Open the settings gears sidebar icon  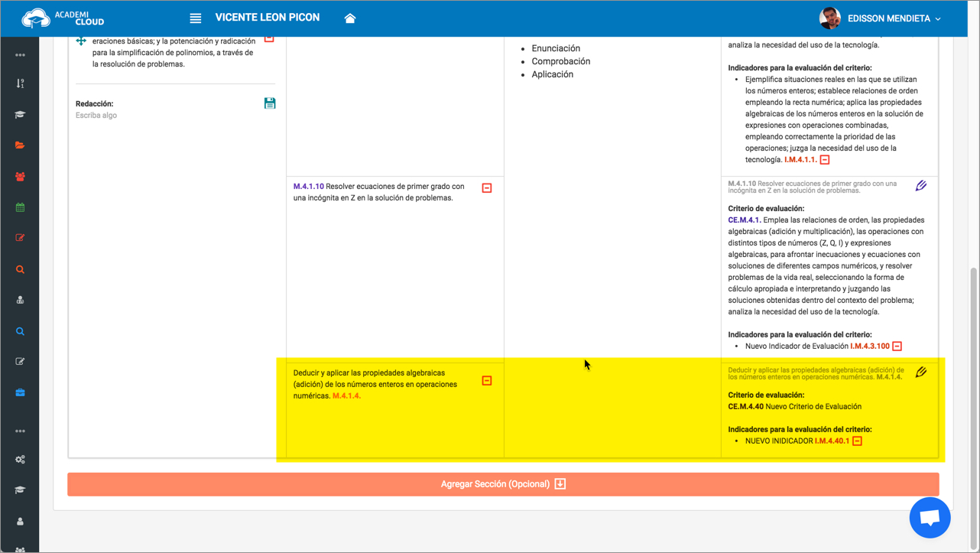pos(20,460)
